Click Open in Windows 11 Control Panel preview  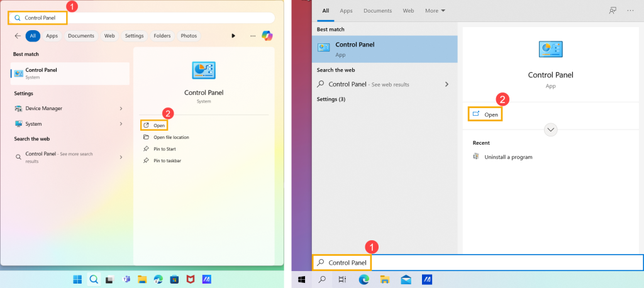155,125
